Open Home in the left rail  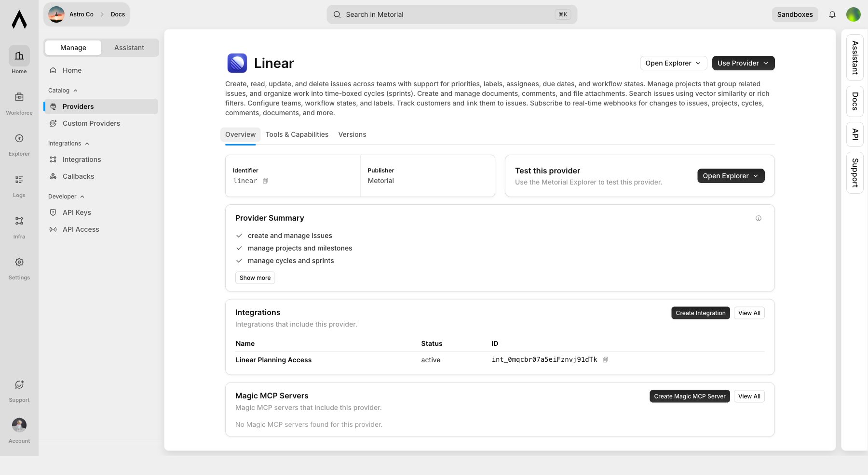19,60
